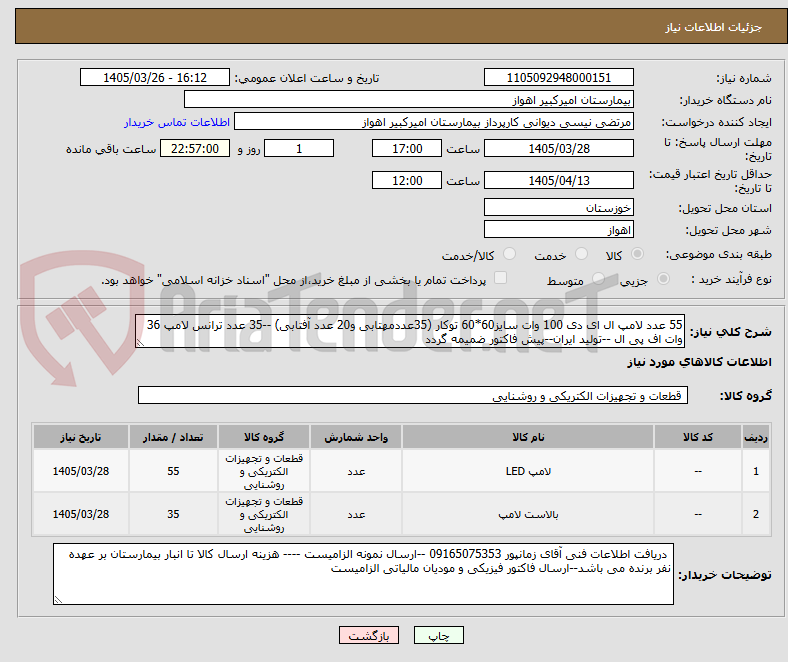Viewport: 788px width, 662px height.
Task: Click the چاپ print button
Action: pos(439,635)
